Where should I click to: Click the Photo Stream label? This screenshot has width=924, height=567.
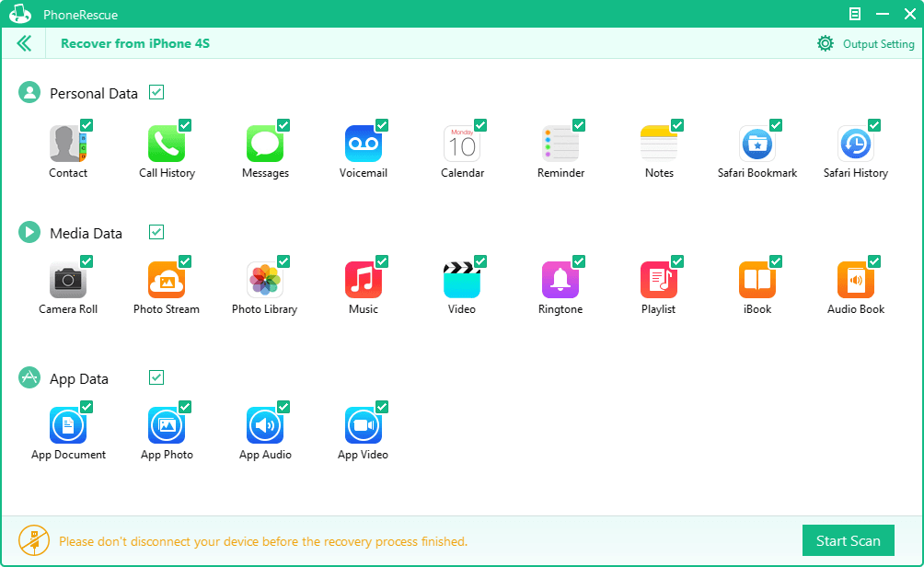pyautogui.click(x=167, y=309)
